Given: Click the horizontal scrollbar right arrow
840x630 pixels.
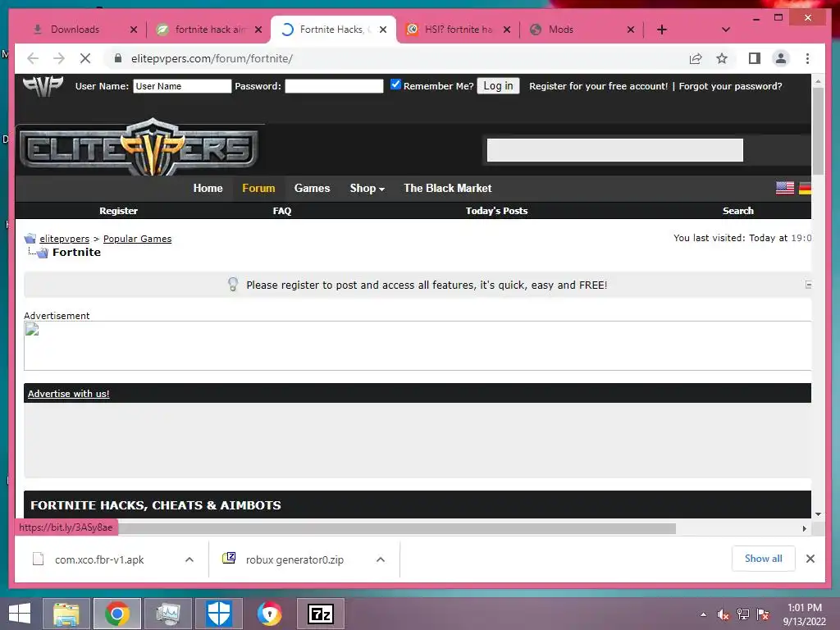Looking at the screenshot, I should pos(805,529).
